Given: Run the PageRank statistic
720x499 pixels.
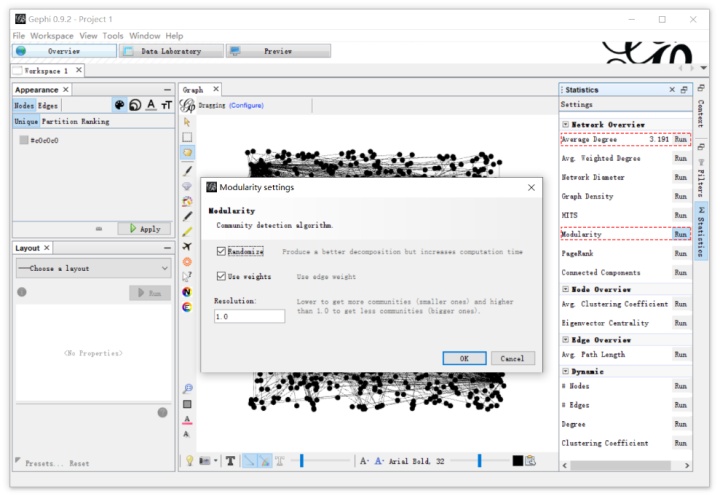Looking at the screenshot, I should click(x=681, y=253).
